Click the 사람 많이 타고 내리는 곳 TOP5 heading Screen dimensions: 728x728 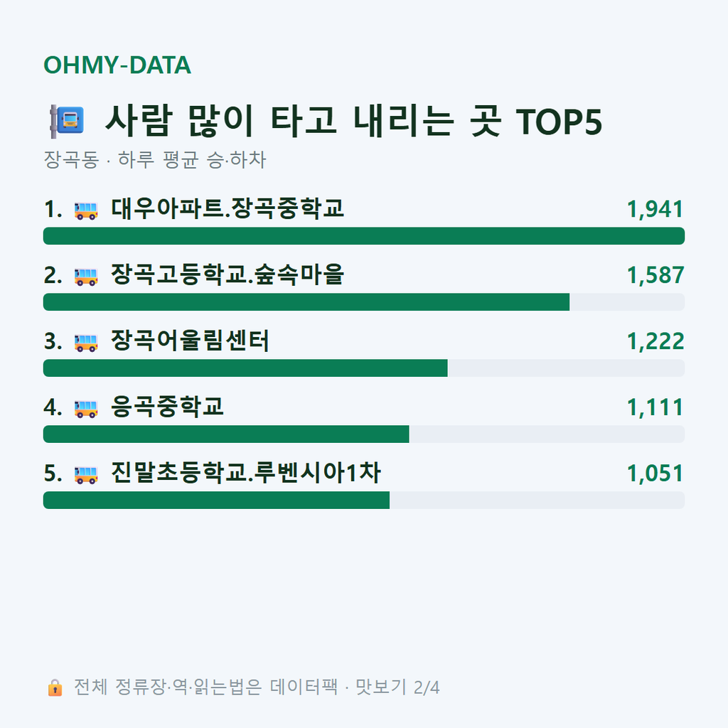[x=354, y=121]
